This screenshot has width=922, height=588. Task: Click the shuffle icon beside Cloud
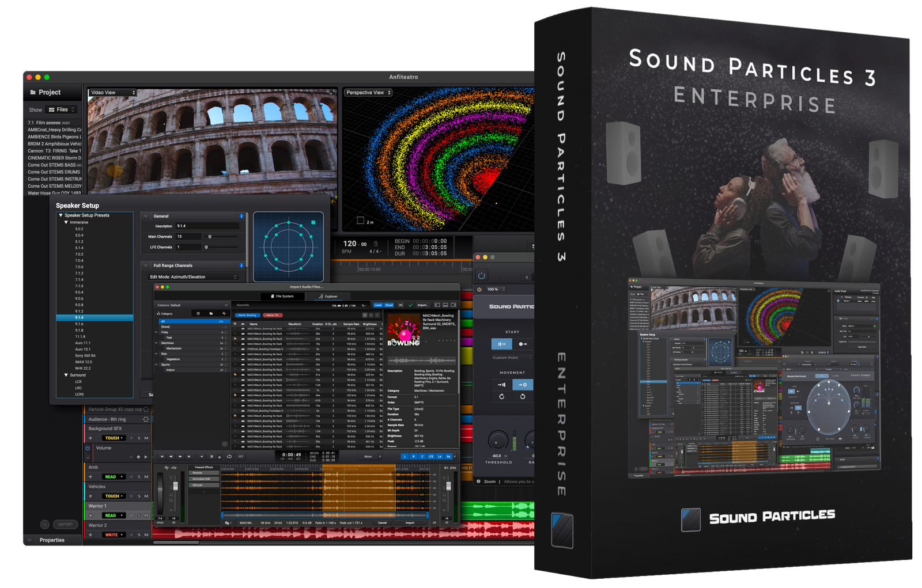[400, 305]
